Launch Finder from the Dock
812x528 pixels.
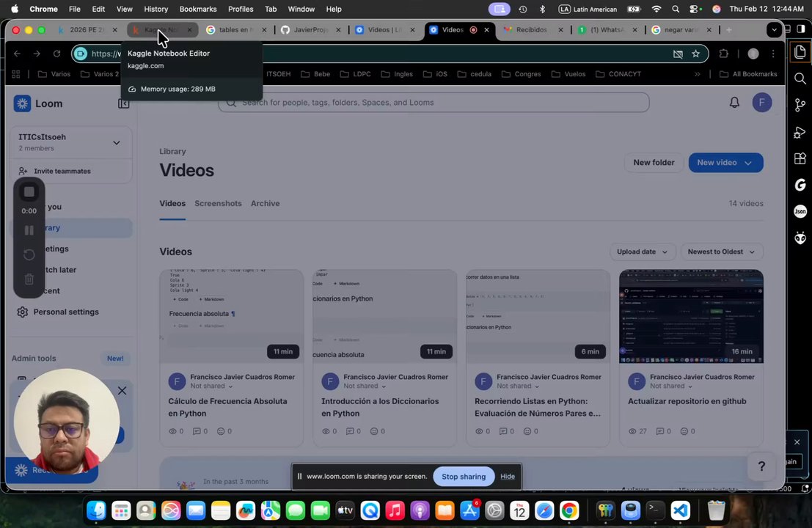[96, 511]
